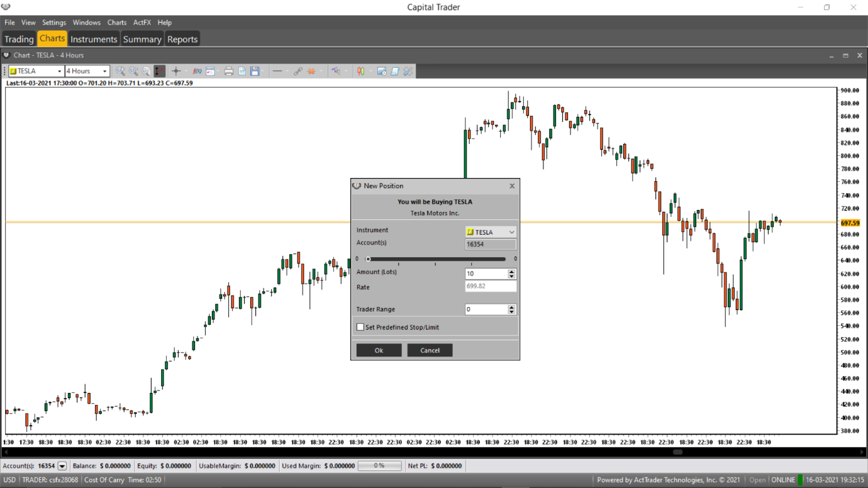
Task: Minimize the Chart - TESLA window
Action: pyautogui.click(x=831, y=55)
